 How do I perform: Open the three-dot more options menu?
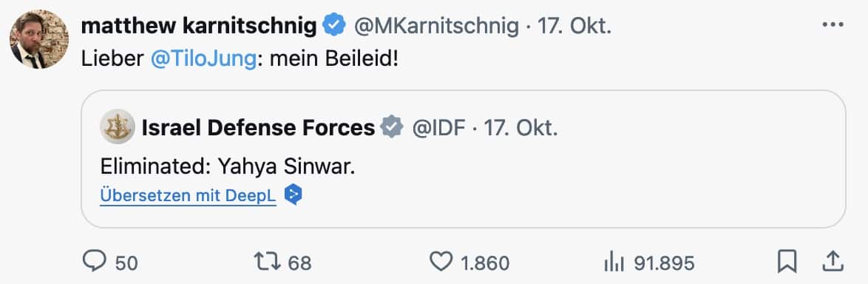click(833, 25)
